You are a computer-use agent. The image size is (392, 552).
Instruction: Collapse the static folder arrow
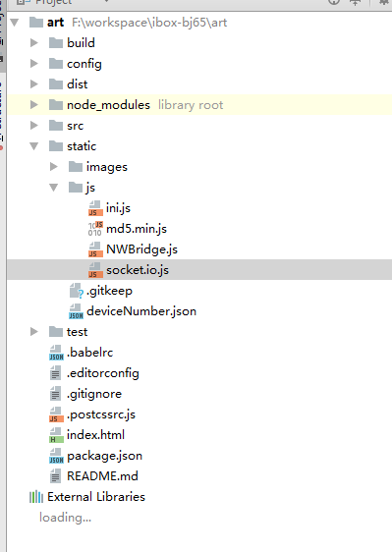pyautogui.click(x=34, y=146)
